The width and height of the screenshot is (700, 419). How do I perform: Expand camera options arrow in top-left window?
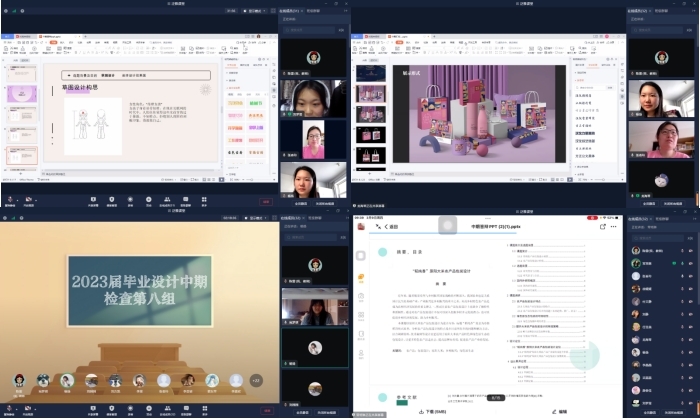click(x=35, y=200)
